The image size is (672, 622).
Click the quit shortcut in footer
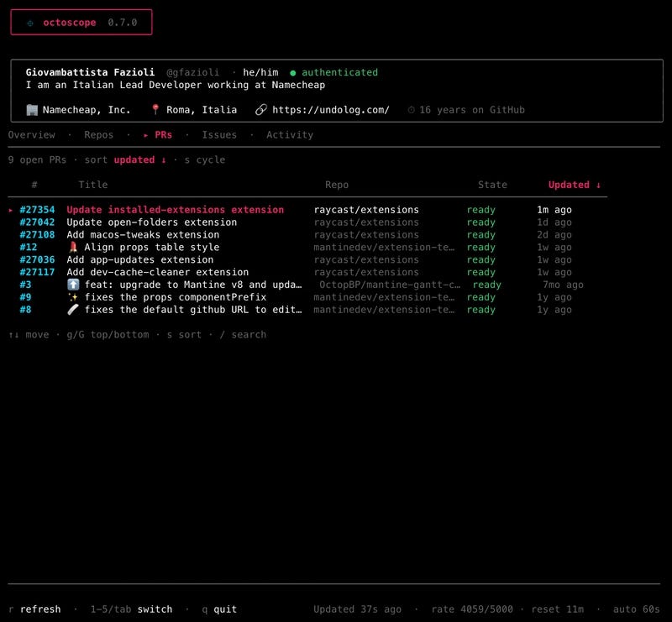(219, 609)
